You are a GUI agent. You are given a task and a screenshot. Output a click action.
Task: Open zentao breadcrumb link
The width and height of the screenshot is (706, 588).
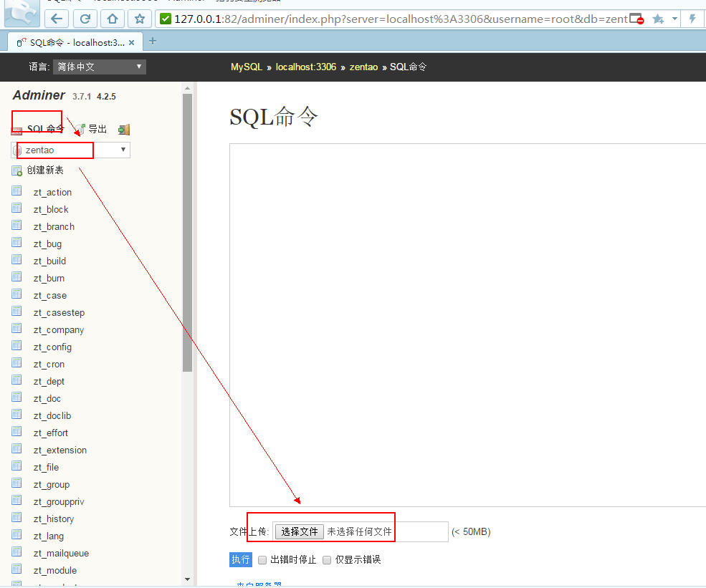pyautogui.click(x=363, y=67)
